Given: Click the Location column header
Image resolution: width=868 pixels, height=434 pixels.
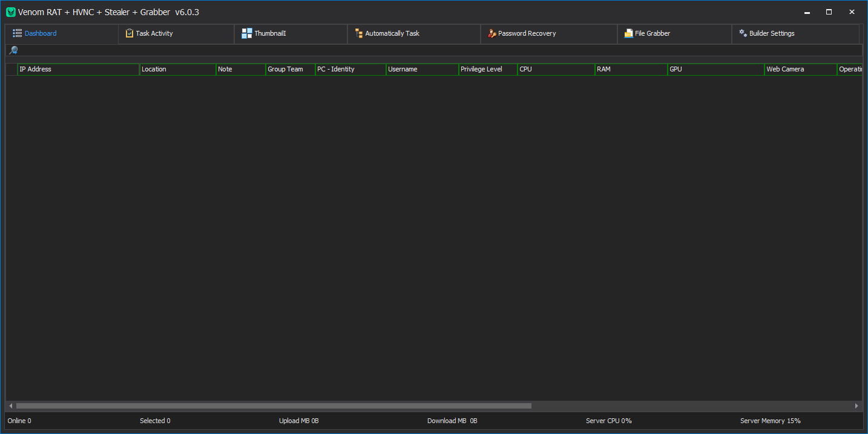Looking at the screenshot, I should 177,70.
